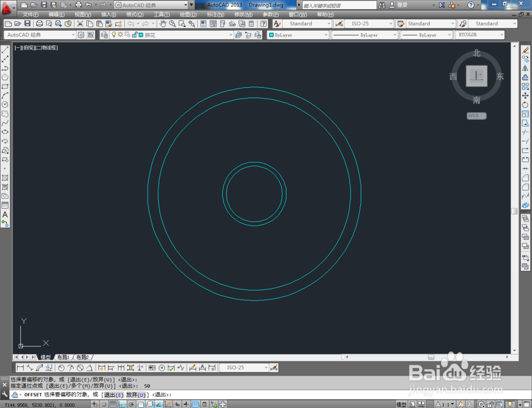Select the Hatch tool
Viewport: 532px width, 408px height.
(5, 178)
